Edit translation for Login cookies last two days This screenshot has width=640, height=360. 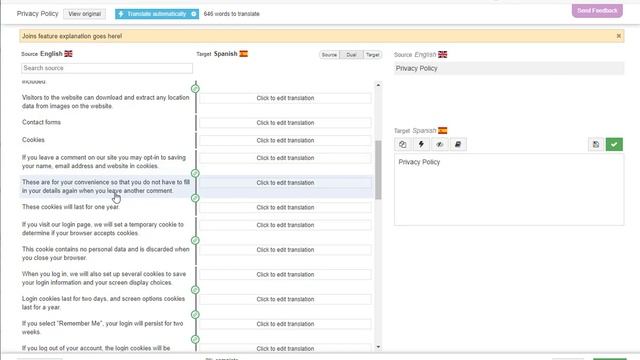[285, 299]
